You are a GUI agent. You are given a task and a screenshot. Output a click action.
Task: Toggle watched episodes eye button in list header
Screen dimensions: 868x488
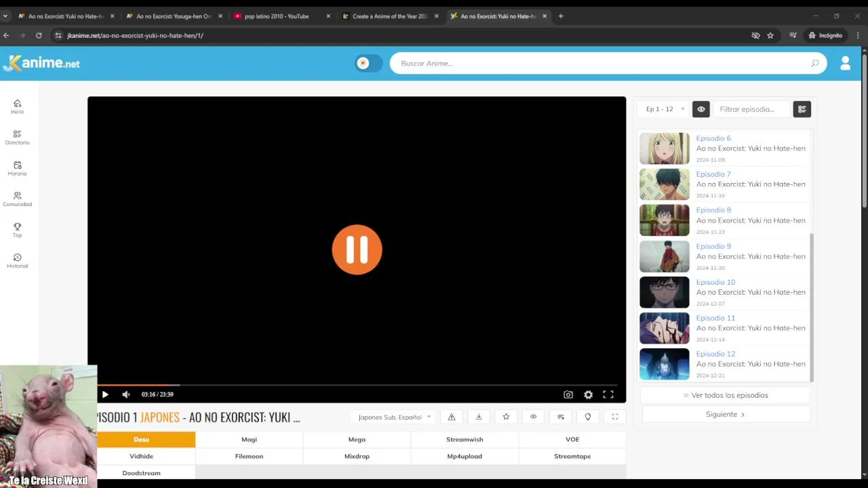(x=701, y=109)
